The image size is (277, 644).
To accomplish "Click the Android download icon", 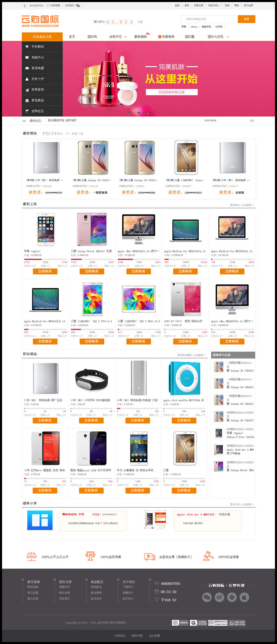I will (232, 597).
